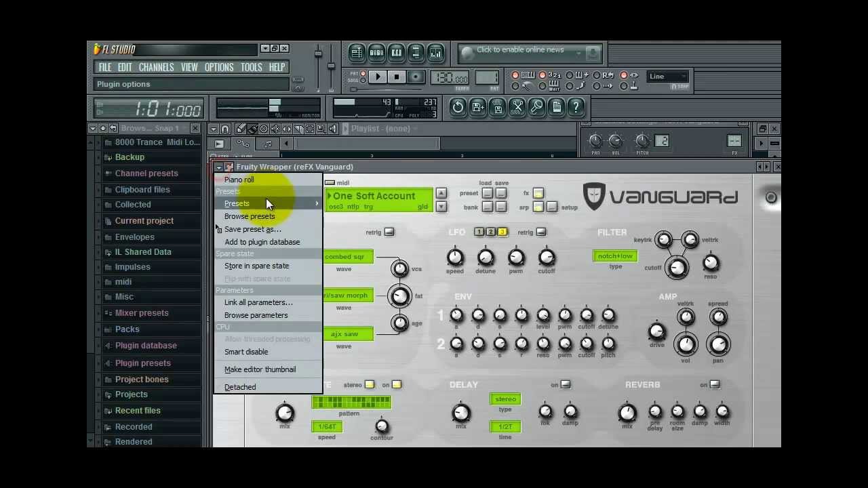Image resolution: width=868 pixels, height=488 pixels.
Task: Click the filter cutoff knob
Action: [677, 268]
